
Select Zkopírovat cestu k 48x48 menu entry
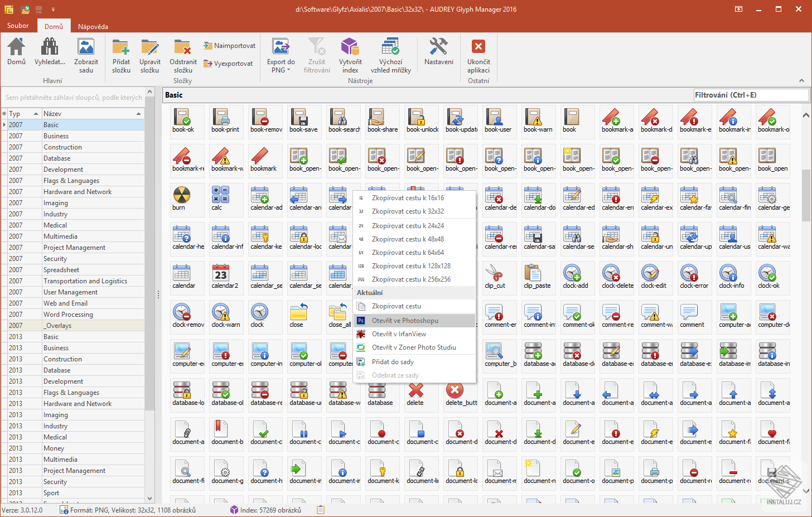pyautogui.click(x=408, y=239)
